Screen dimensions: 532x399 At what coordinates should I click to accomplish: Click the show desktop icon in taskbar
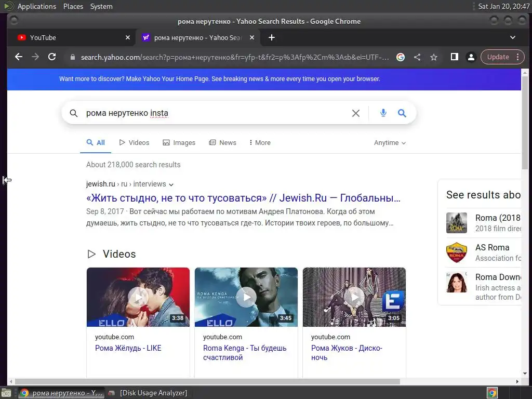click(x=6, y=393)
